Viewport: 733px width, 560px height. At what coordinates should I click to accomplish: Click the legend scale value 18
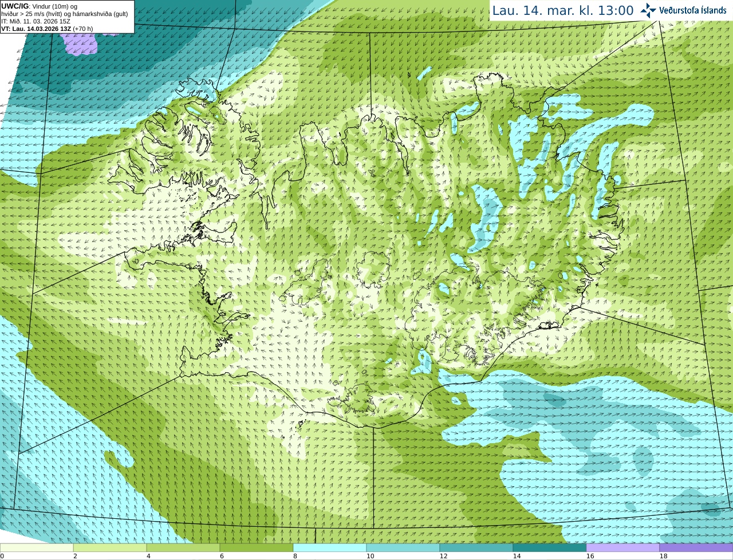coord(663,556)
